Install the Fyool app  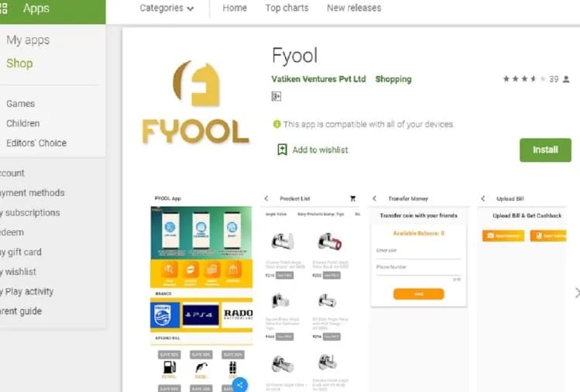[x=545, y=150]
